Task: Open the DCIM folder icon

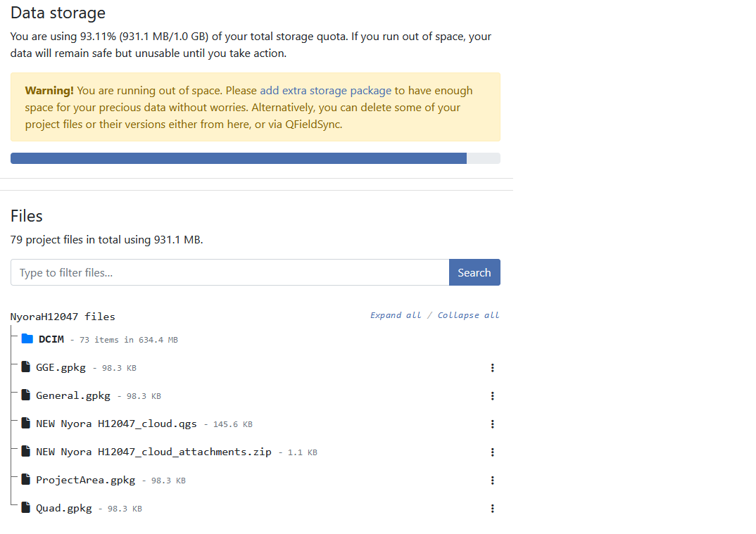Action: point(27,339)
